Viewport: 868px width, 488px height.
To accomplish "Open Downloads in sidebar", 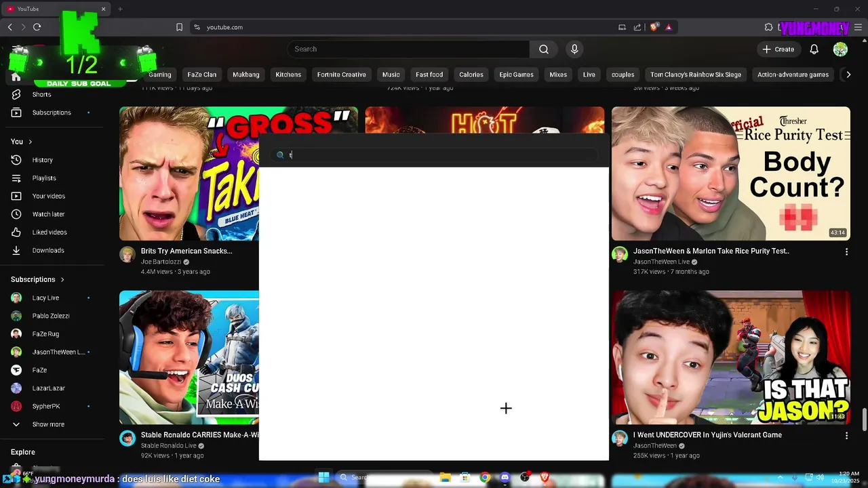I will tap(48, 250).
